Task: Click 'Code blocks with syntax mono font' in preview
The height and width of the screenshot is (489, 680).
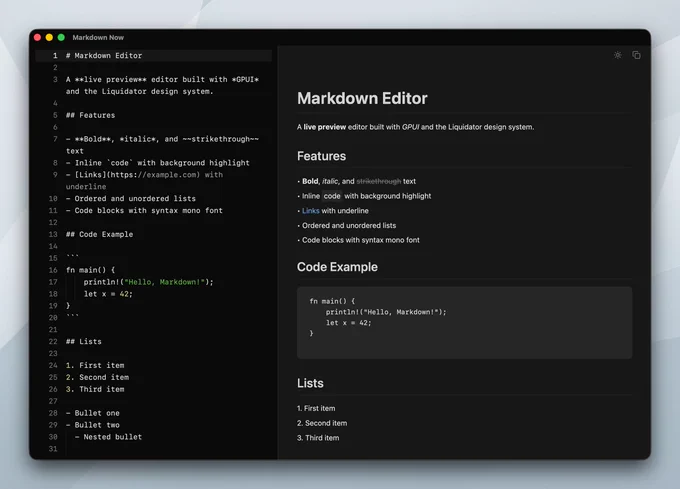Action: [361, 240]
